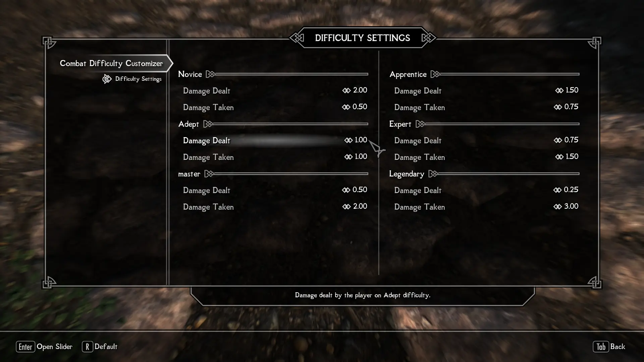Click the Master difficulty expand icon
The width and height of the screenshot is (644, 362).
click(209, 173)
